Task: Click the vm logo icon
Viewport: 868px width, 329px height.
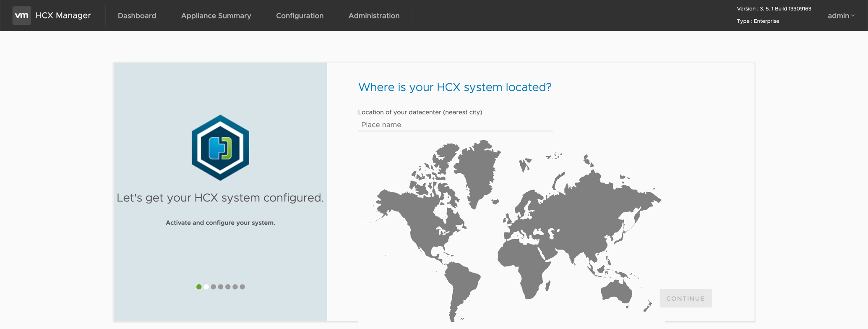Action: pyautogui.click(x=21, y=16)
